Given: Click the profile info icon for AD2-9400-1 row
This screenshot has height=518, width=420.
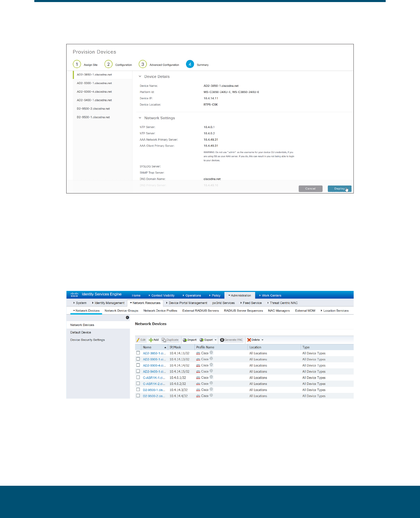Looking at the screenshot, I should point(211,371).
